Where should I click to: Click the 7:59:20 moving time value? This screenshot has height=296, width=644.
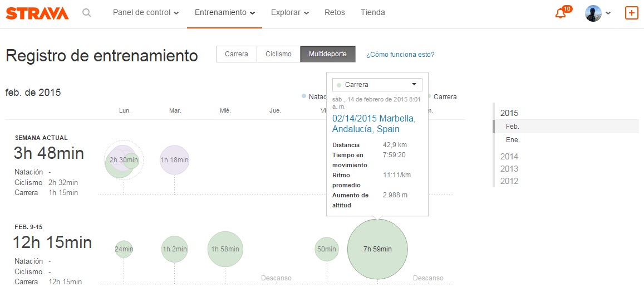point(394,155)
